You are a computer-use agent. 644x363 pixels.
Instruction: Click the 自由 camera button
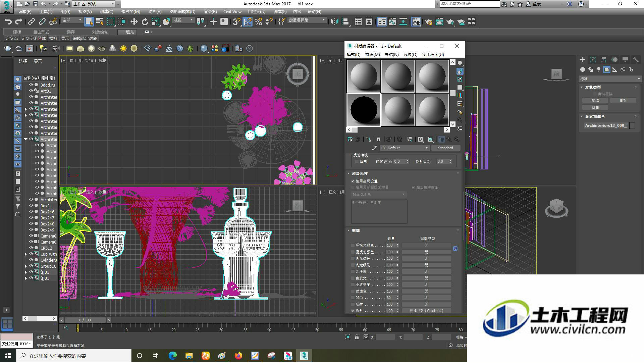point(595,107)
